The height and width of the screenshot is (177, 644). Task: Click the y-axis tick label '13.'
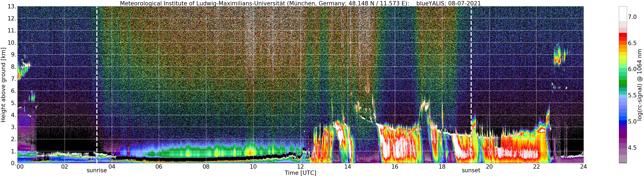12,6
